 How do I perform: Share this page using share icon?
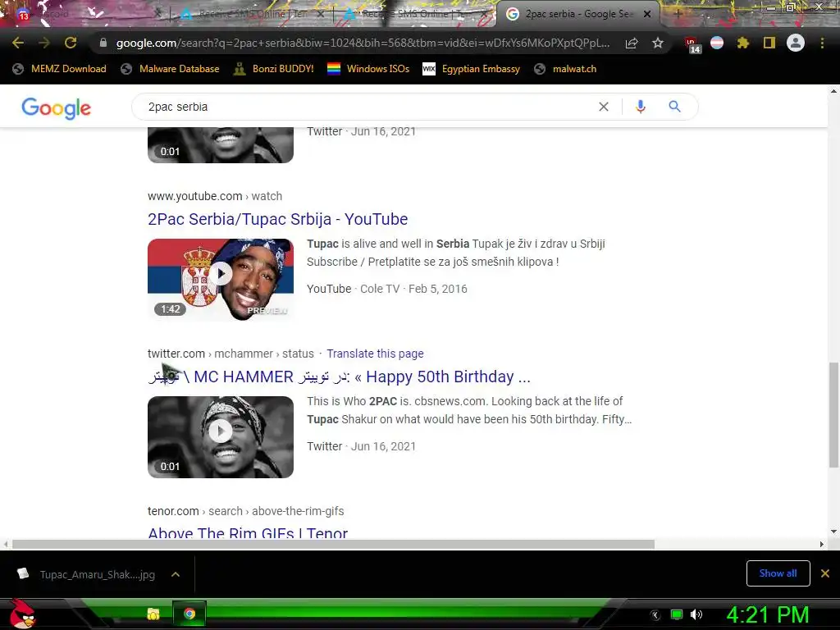pyautogui.click(x=632, y=43)
